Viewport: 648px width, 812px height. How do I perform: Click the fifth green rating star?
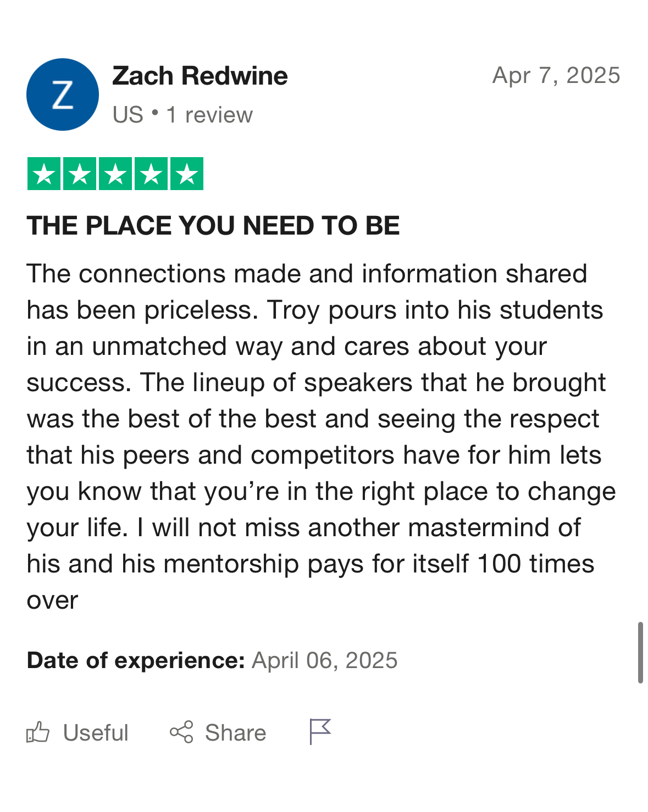[187, 174]
